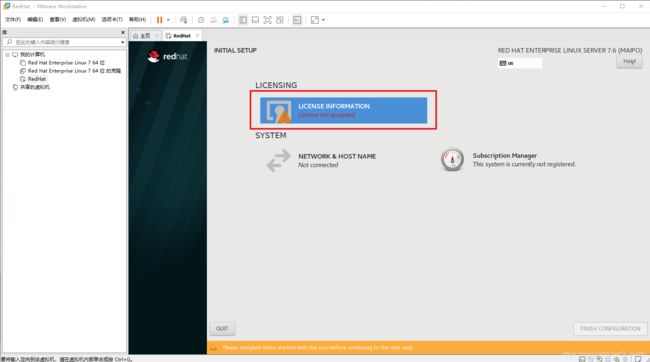Viewport: 650px width, 362px height.
Task: Close the RedHat VM tab
Action: 197,36
